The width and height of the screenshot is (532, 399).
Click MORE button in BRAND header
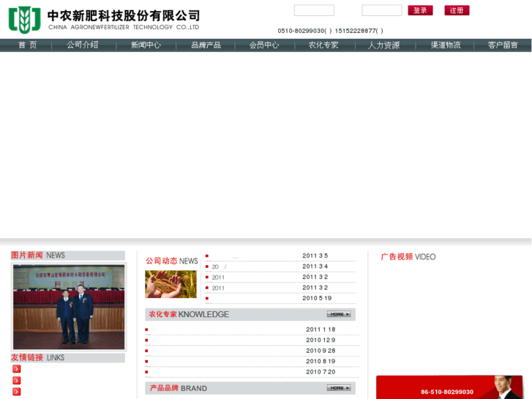tap(339, 388)
